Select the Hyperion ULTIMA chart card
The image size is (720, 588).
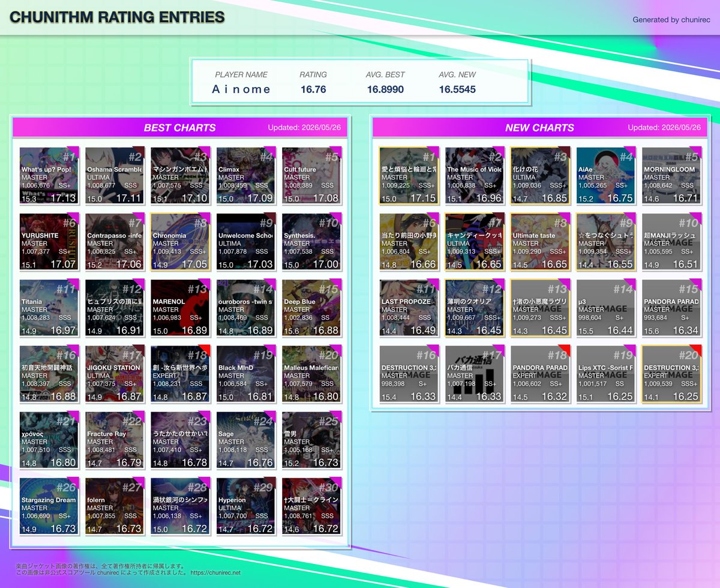pos(246,506)
